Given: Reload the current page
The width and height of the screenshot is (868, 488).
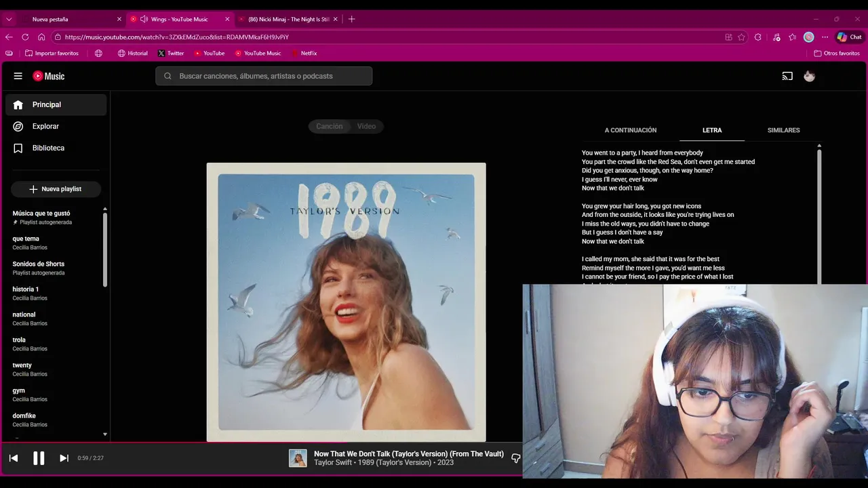Looking at the screenshot, I should [25, 37].
